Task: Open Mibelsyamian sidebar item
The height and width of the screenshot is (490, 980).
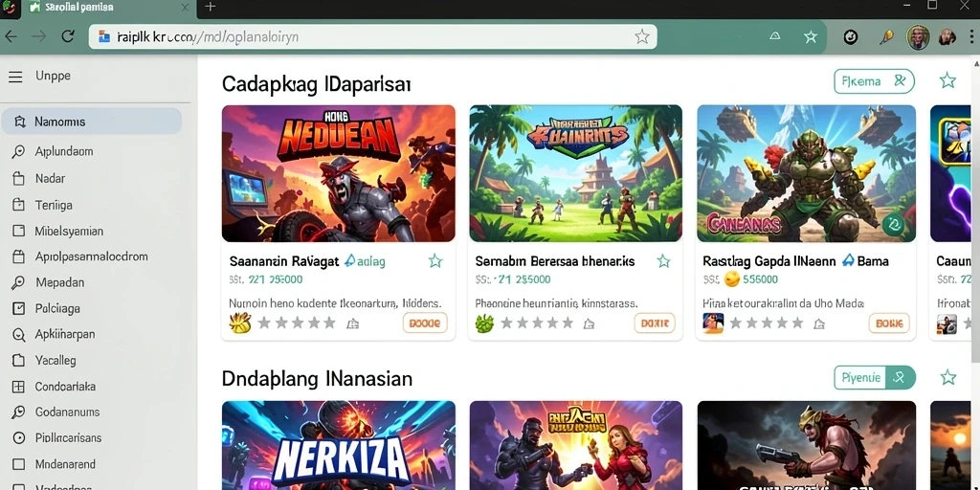Action: point(69,231)
